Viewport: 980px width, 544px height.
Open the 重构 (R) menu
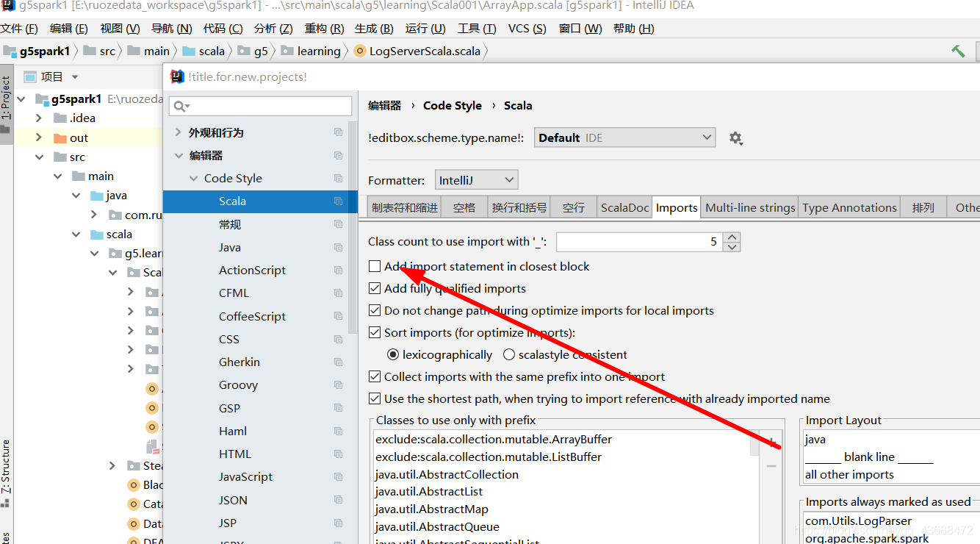coord(325,29)
